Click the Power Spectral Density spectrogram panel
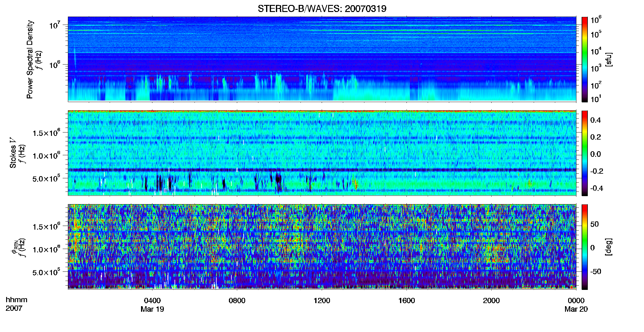Image resolution: width=644 pixels, height=332 pixels. click(x=322, y=59)
